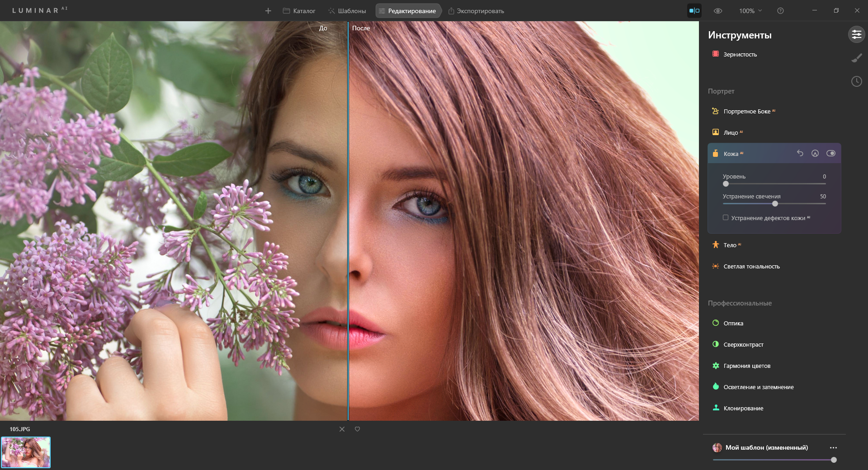
Task: Click the Уровень value 0
Action: 824,177
